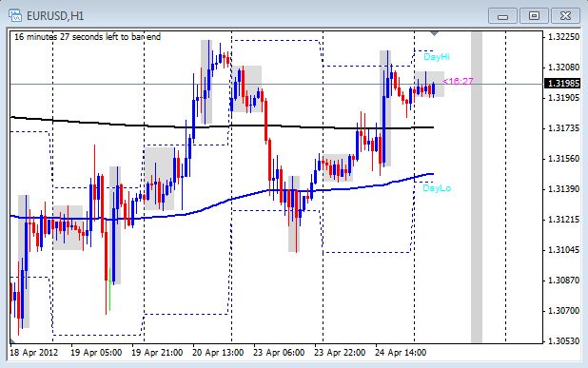Click the 19 Apr 05:00 time label
Viewport: 588px width, 368px height.
pos(96,353)
